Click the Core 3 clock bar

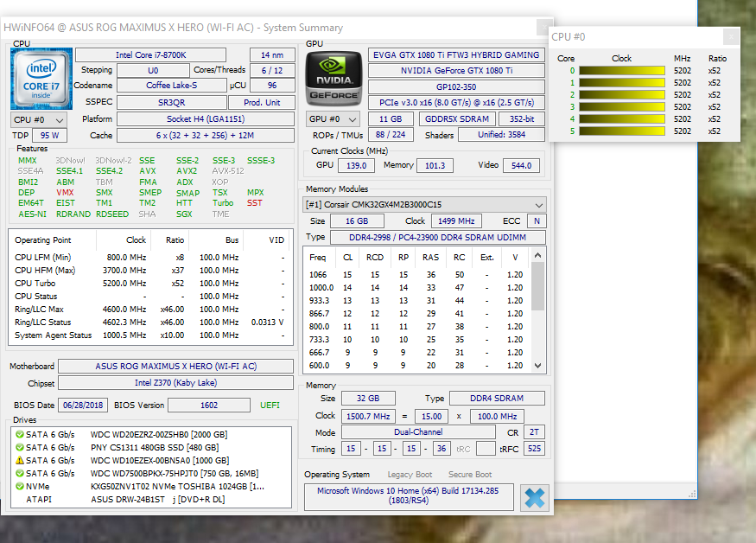(622, 106)
